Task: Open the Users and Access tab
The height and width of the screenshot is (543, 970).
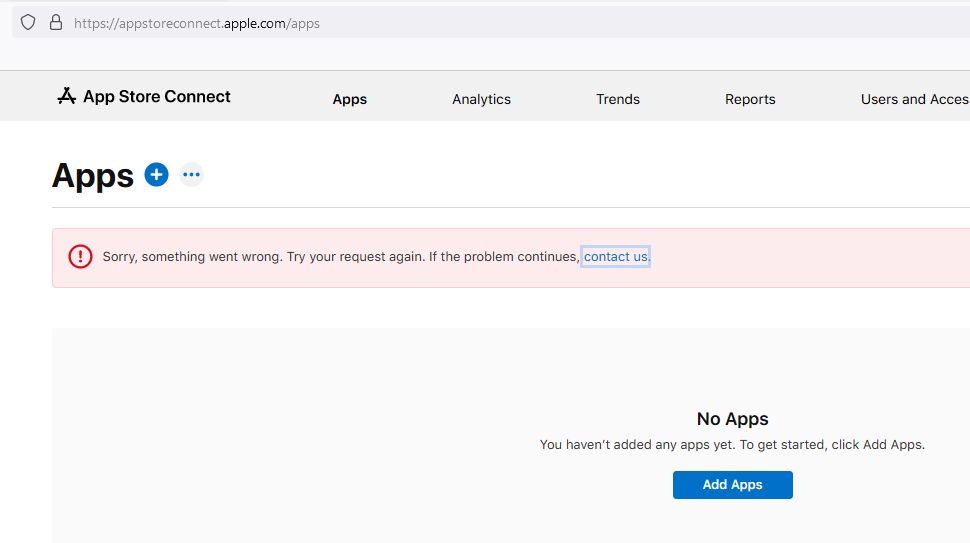Action: pos(915,99)
